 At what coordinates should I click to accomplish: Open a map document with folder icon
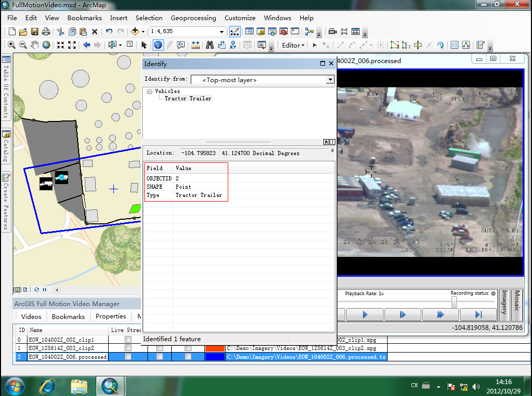23,32
